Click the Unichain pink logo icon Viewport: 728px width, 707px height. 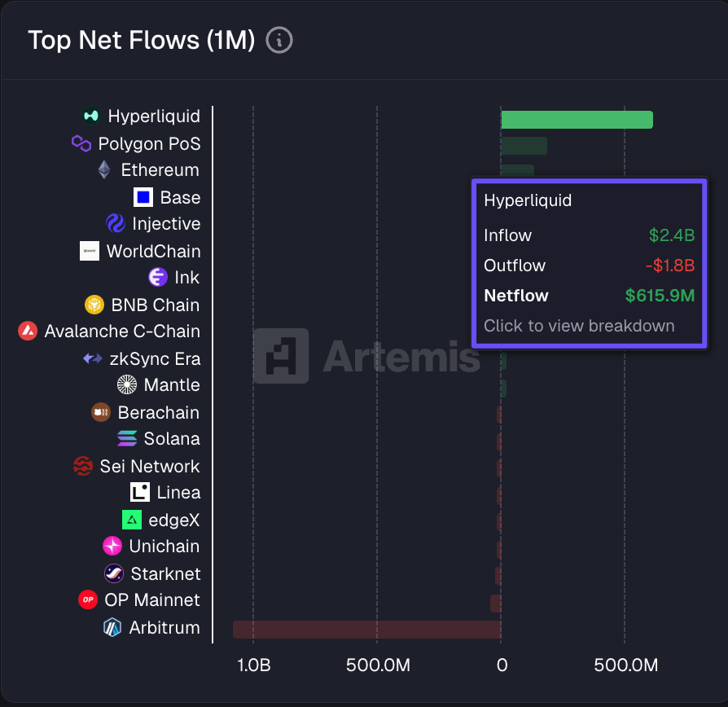pos(112,547)
